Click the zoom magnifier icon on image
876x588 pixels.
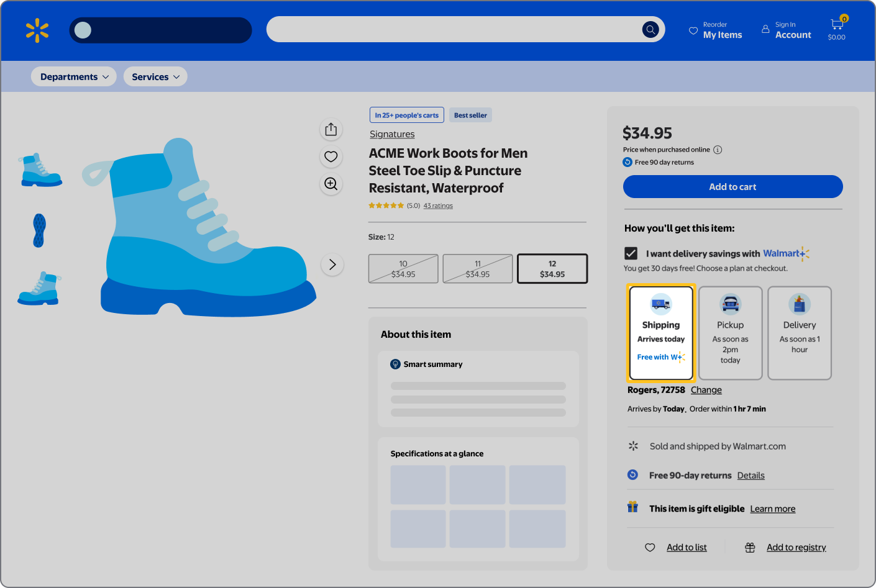pos(331,184)
